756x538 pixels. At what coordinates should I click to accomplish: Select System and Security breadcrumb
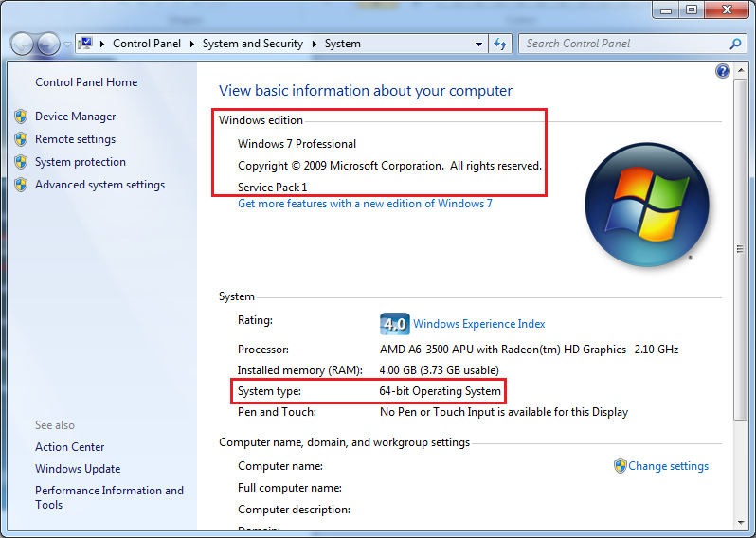click(x=253, y=44)
